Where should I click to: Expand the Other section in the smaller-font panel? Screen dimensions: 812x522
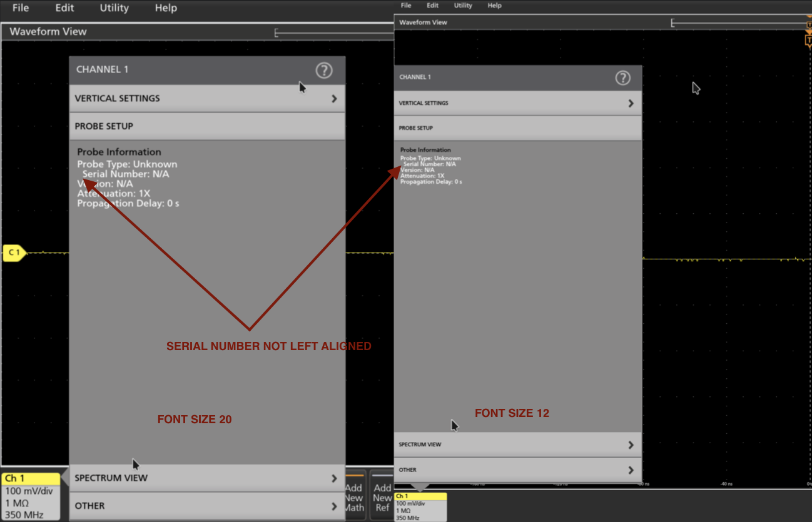(x=517, y=470)
